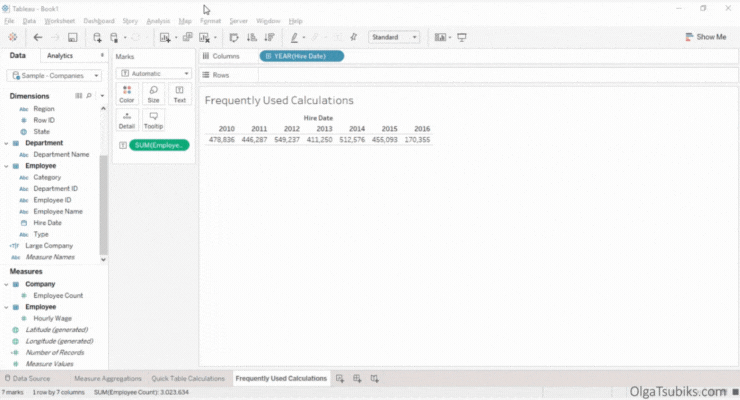740x400 pixels.
Task: Open the Worksheet menu
Action: [x=59, y=21]
